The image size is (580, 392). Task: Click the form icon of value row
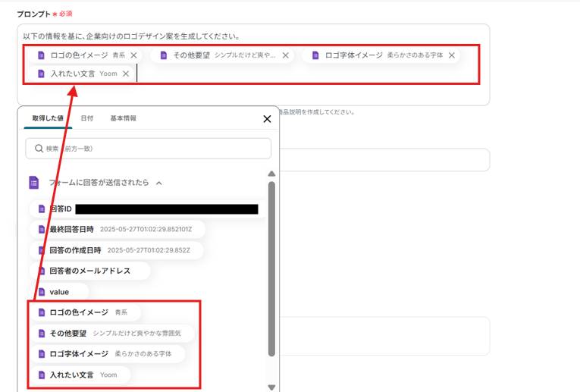(42, 292)
